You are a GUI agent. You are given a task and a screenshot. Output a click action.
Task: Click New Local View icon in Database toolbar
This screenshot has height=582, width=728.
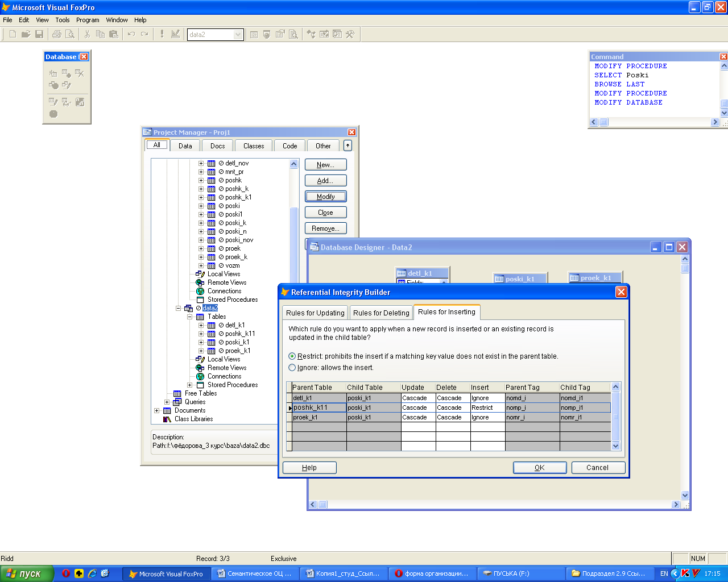click(67, 85)
